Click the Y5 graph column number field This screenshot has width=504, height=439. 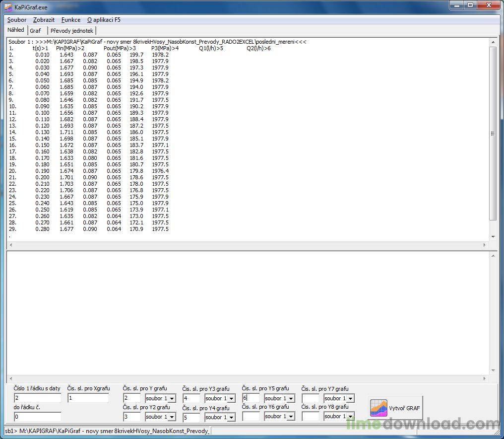[x=251, y=398]
